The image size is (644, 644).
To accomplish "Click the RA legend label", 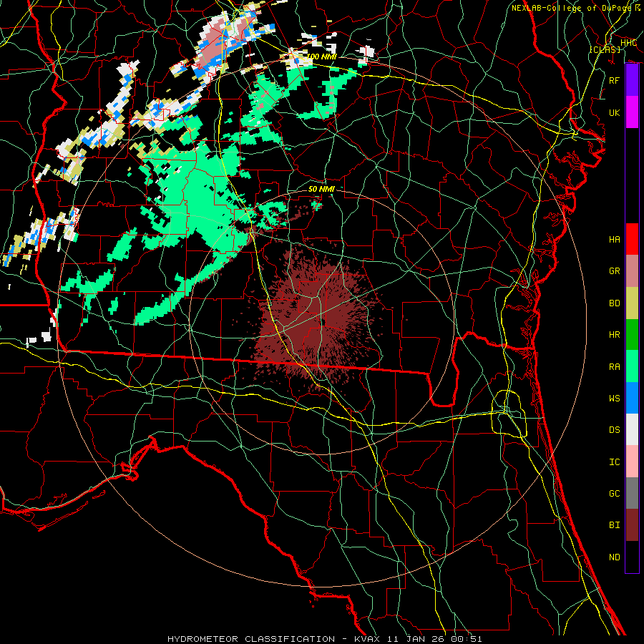I will pyautogui.click(x=614, y=367).
